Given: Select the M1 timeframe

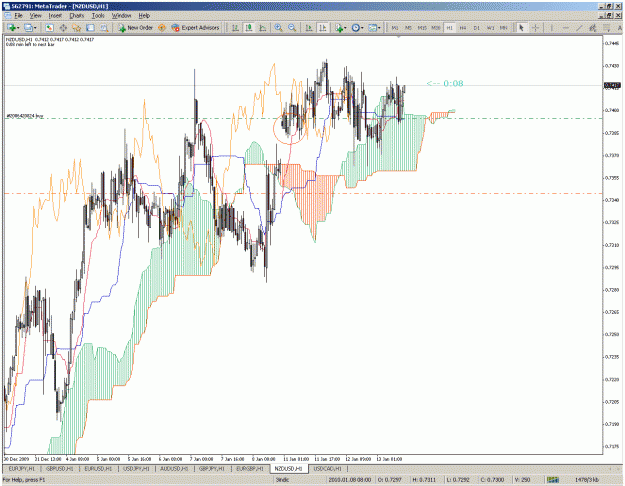Looking at the screenshot, I should point(395,28).
